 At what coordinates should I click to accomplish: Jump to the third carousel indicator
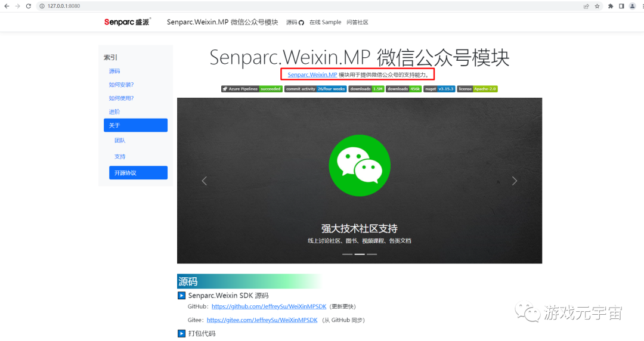372,255
